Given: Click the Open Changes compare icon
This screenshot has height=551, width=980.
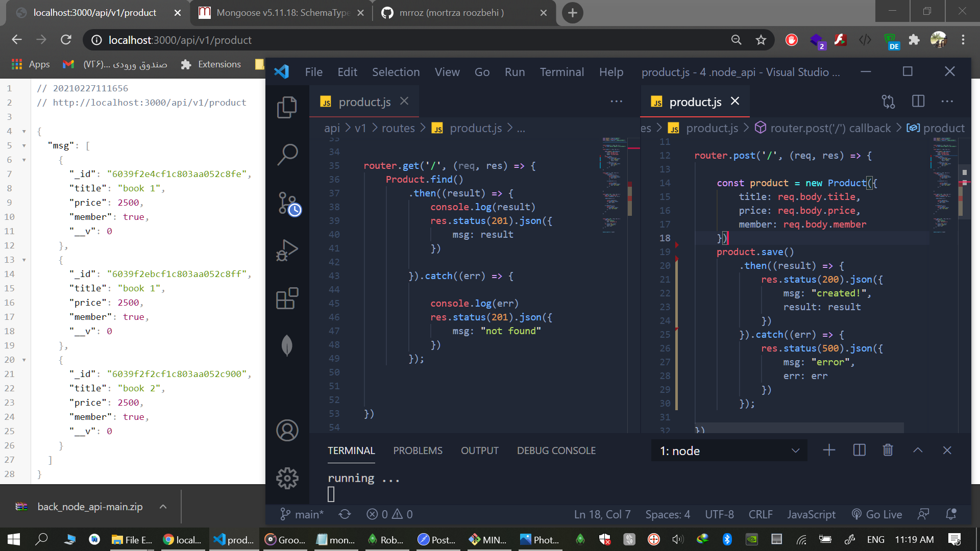Looking at the screenshot, I should (x=888, y=102).
